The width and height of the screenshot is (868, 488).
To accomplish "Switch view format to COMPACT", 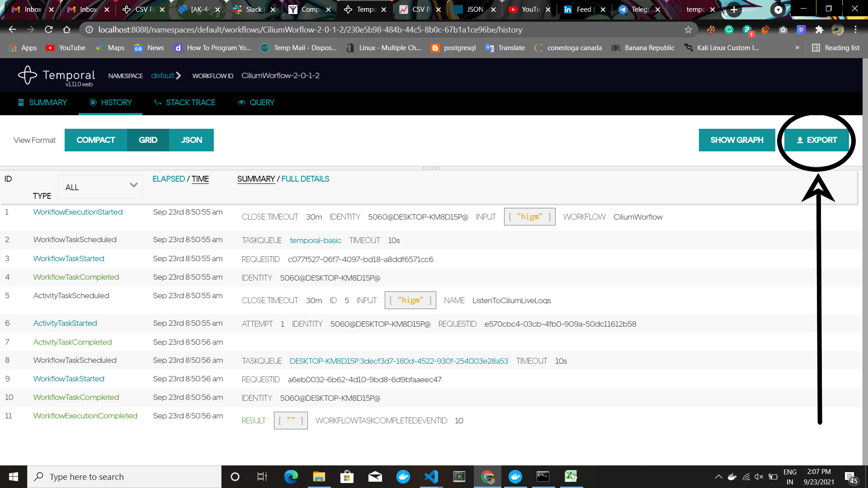I will (96, 140).
